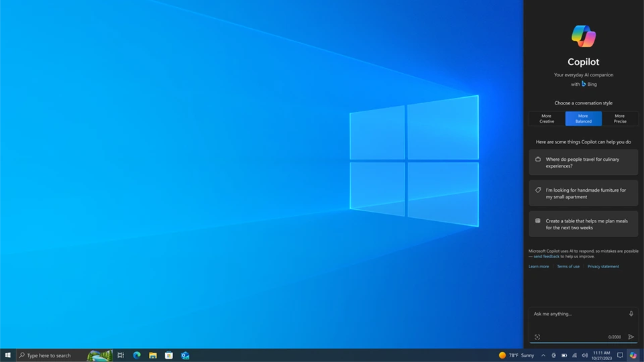Select the More Precise conversation style
644x362 pixels.
click(620, 119)
